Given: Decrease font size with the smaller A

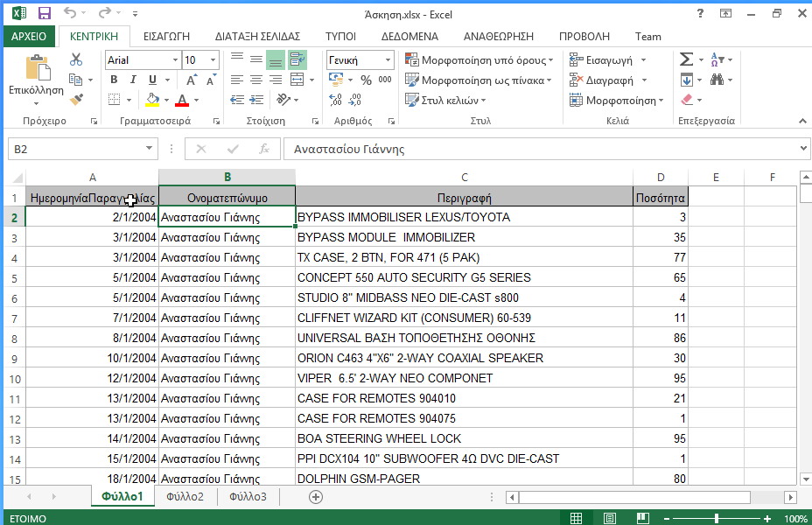Looking at the screenshot, I should click(211, 80).
